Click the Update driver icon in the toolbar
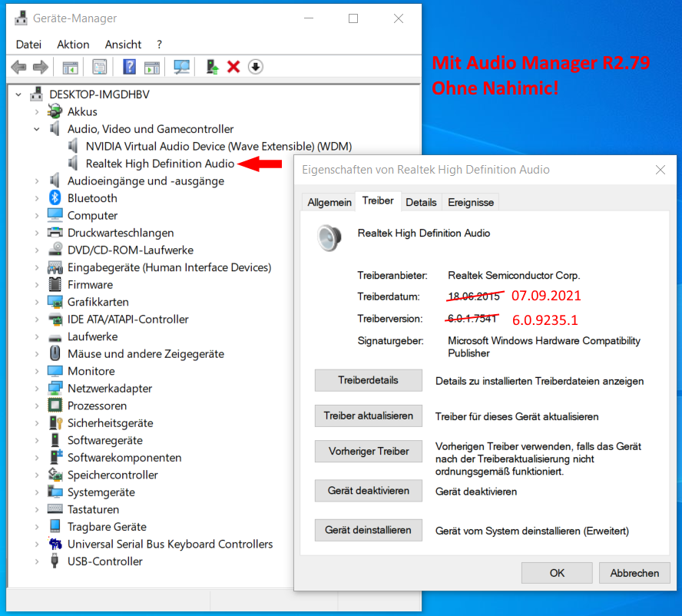The width and height of the screenshot is (682, 616). pyautogui.click(x=214, y=67)
